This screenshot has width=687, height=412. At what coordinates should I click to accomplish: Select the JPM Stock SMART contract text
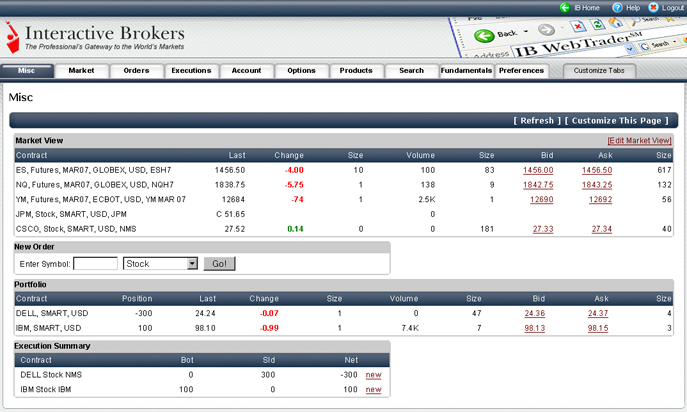(71, 214)
